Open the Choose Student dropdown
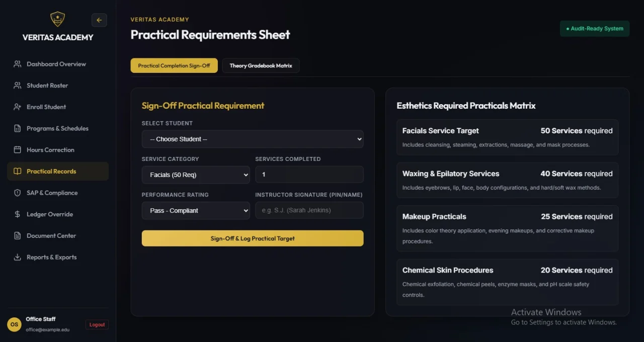Viewport: 644px width, 342px height. (253, 139)
